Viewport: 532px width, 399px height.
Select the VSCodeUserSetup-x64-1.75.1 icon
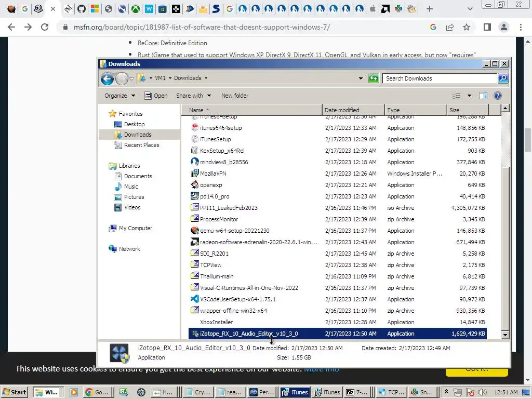194,299
